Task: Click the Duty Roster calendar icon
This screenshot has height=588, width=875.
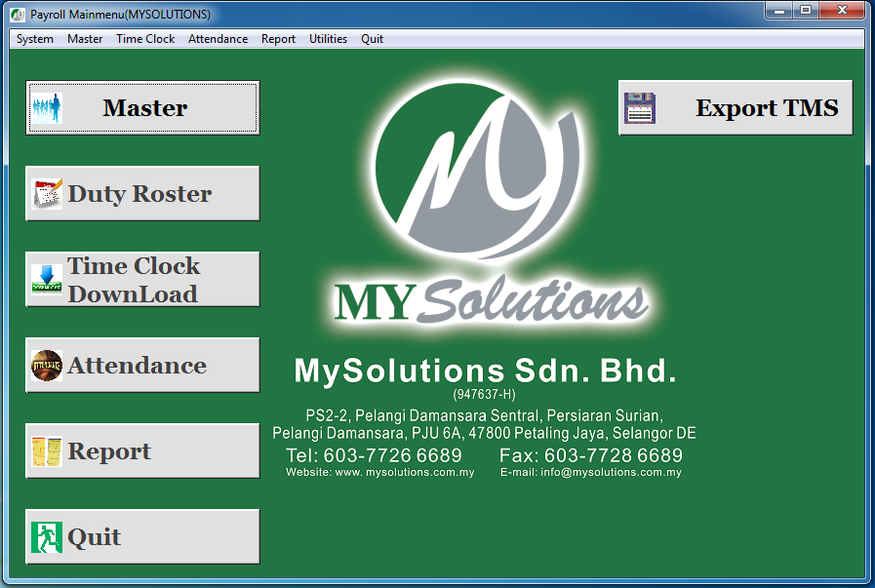Action: point(48,193)
